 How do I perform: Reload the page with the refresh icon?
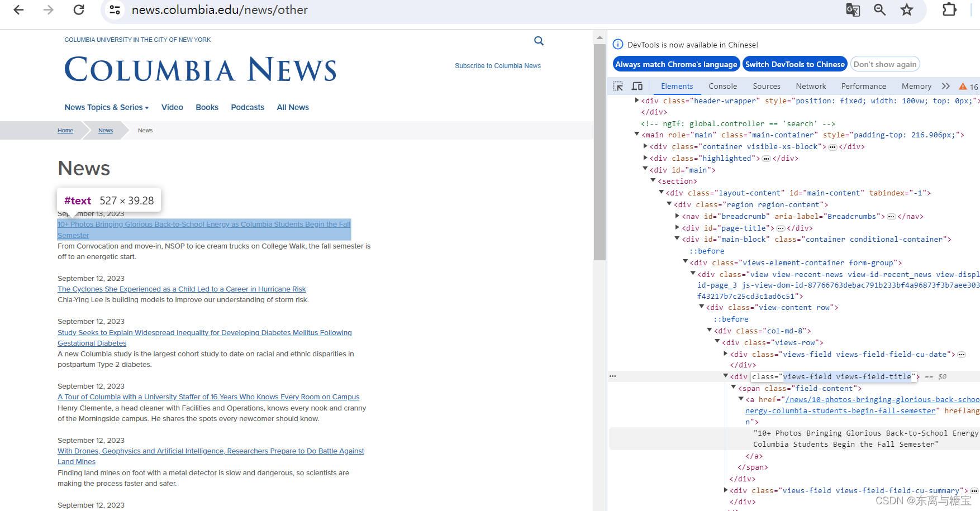pos(79,9)
